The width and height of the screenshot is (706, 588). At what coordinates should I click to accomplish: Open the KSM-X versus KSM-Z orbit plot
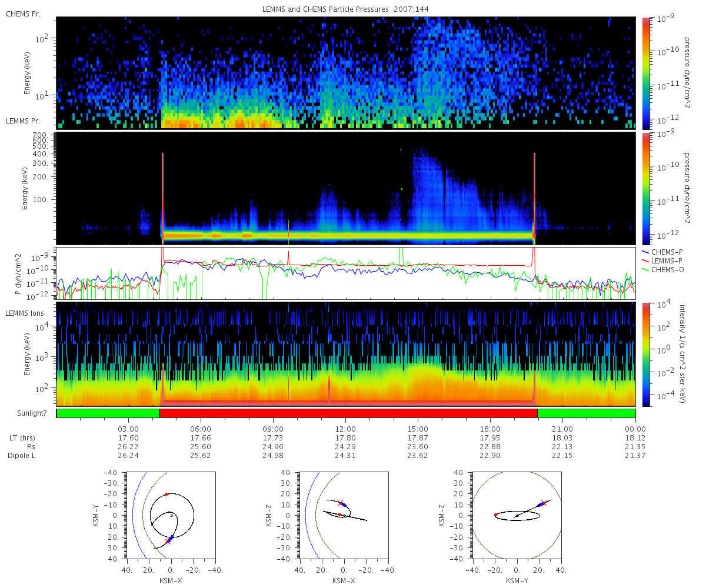pos(344,516)
